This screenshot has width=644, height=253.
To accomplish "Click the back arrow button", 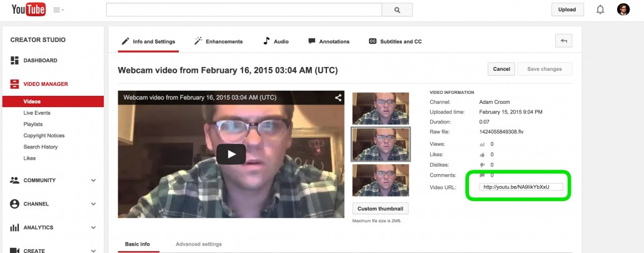I will click(x=563, y=41).
